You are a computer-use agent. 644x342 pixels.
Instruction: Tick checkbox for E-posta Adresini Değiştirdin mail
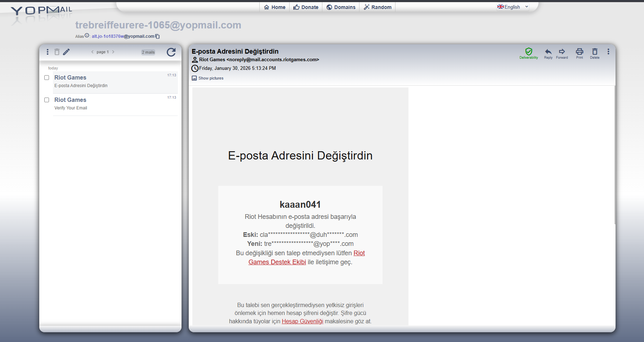(x=46, y=77)
